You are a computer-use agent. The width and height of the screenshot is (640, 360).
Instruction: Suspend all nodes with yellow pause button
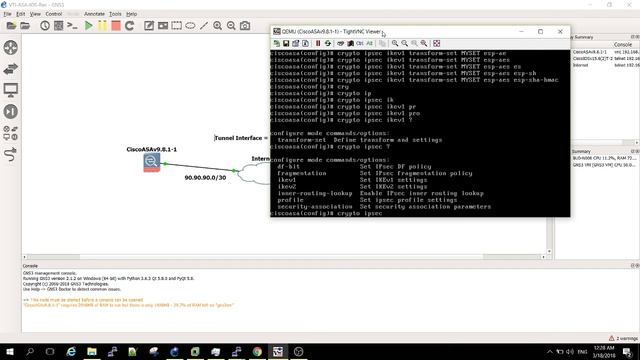pyautogui.click(x=102, y=26)
